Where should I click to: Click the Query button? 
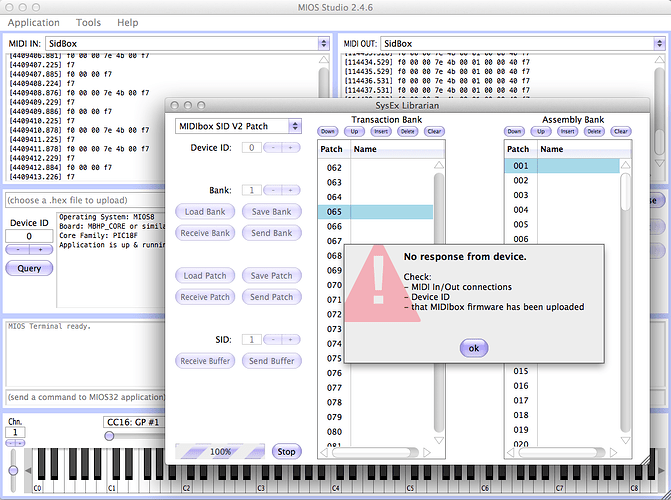[29, 268]
